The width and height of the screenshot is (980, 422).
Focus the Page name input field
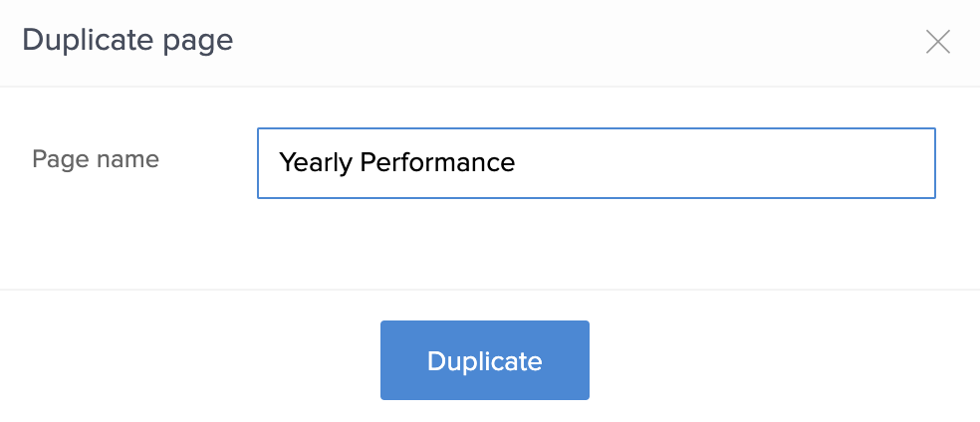click(596, 163)
